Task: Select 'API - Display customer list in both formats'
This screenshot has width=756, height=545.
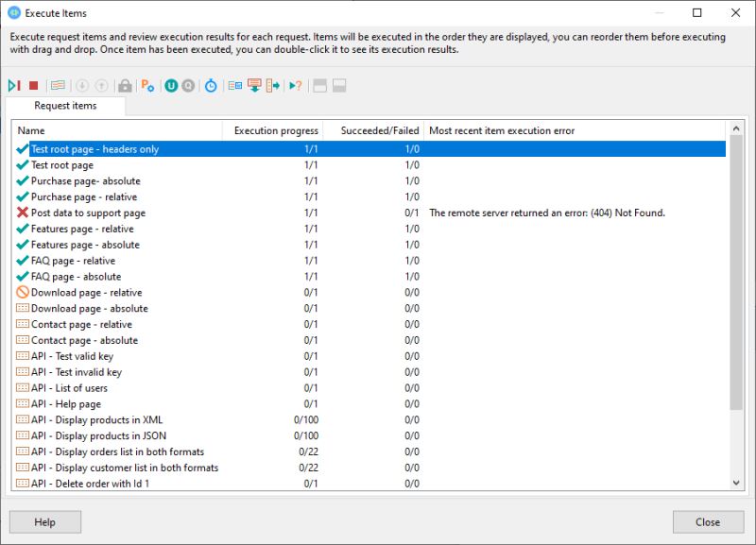Action: tap(369, 467)
